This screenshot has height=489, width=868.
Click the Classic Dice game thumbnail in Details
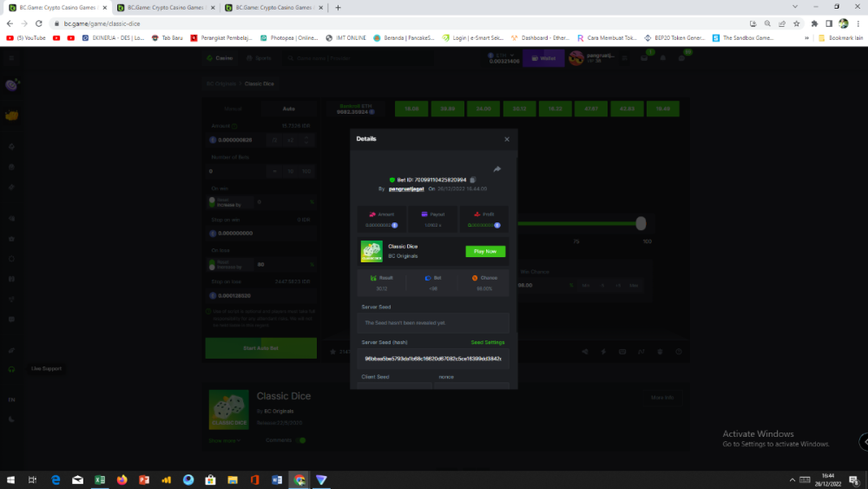372,251
